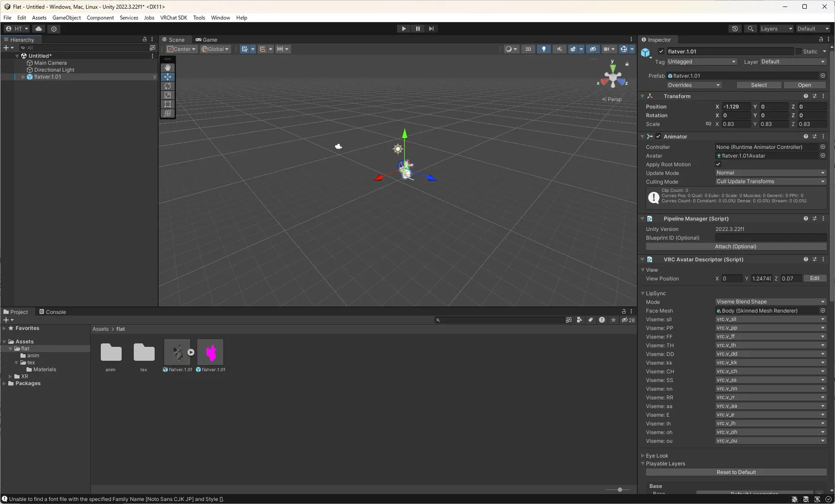Open the prefab Overrides dropdown
The height and width of the screenshot is (504, 835).
[x=694, y=85]
